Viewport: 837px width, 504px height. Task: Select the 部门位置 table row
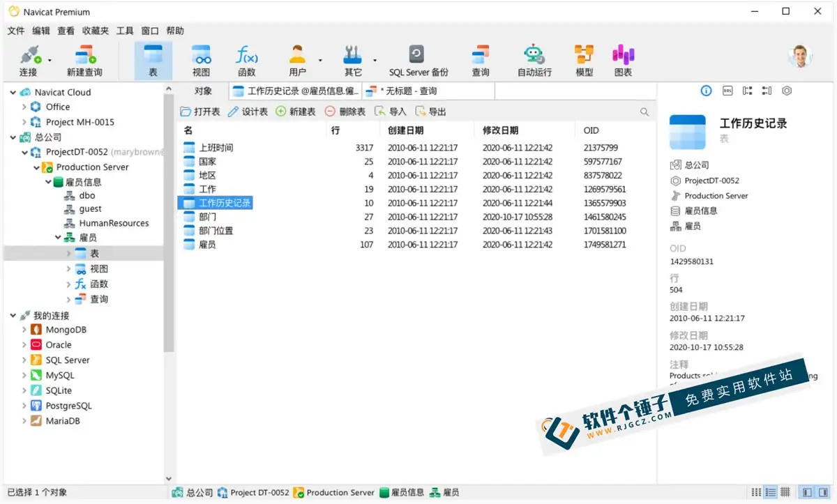416,231
